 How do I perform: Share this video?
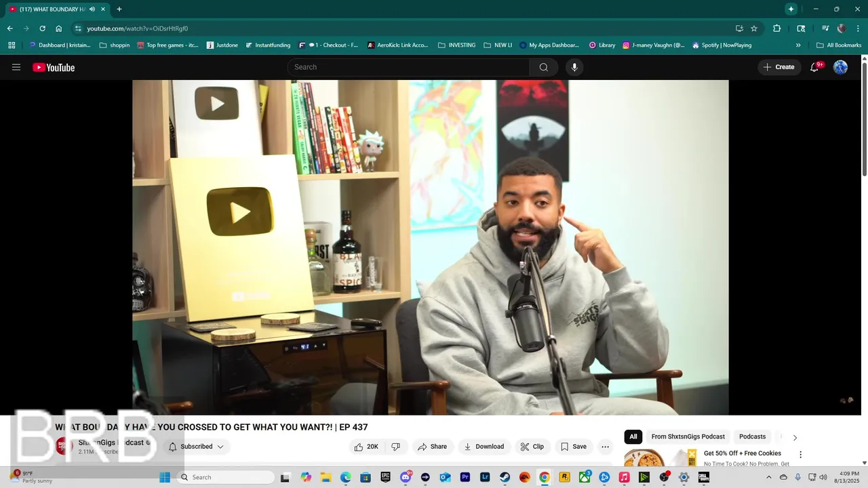click(432, 447)
